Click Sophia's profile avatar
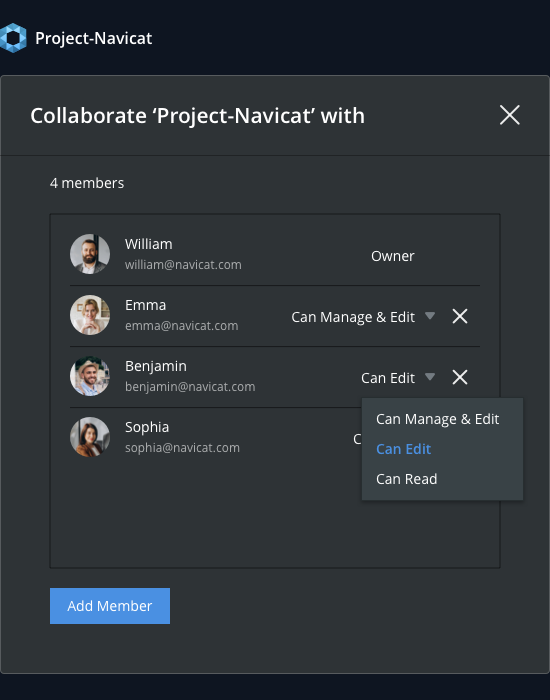The width and height of the screenshot is (550, 700). 90,437
